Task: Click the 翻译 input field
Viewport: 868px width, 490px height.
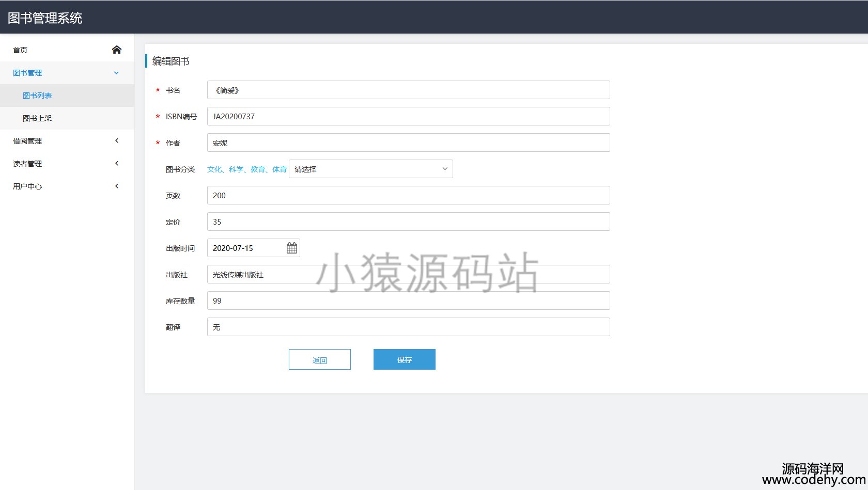Action: click(x=408, y=327)
